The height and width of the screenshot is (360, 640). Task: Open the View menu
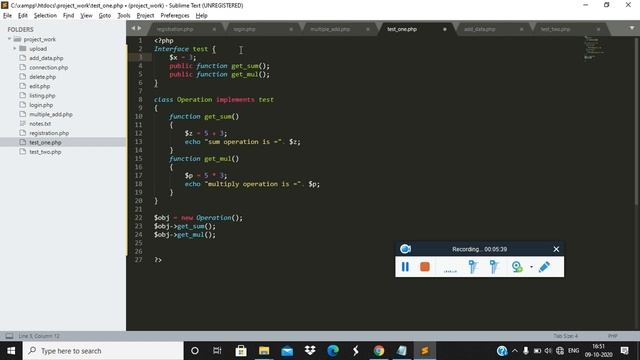(86, 16)
